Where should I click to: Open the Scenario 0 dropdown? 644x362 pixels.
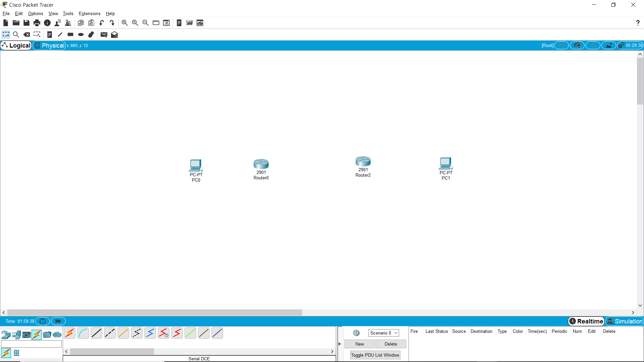click(383, 333)
